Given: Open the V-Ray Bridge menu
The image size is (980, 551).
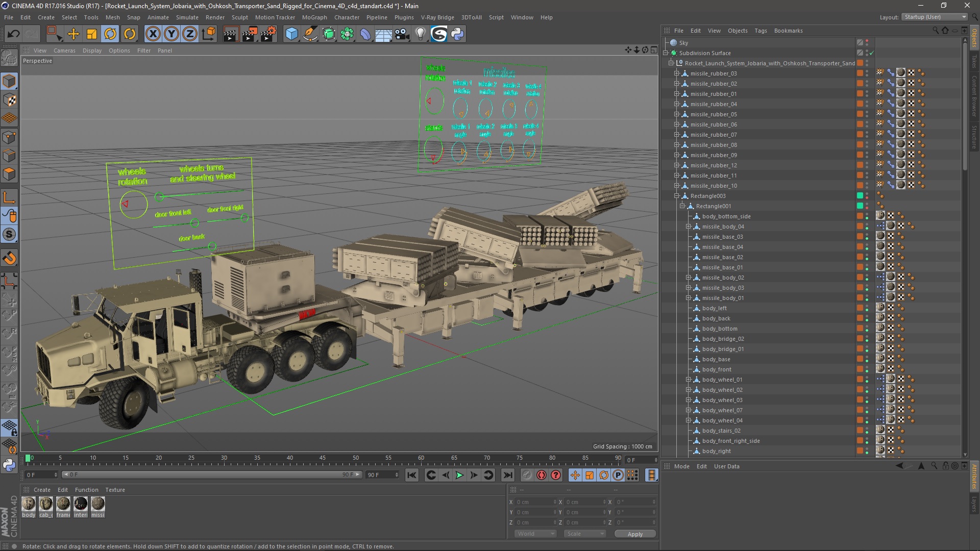Looking at the screenshot, I should pos(437,17).
